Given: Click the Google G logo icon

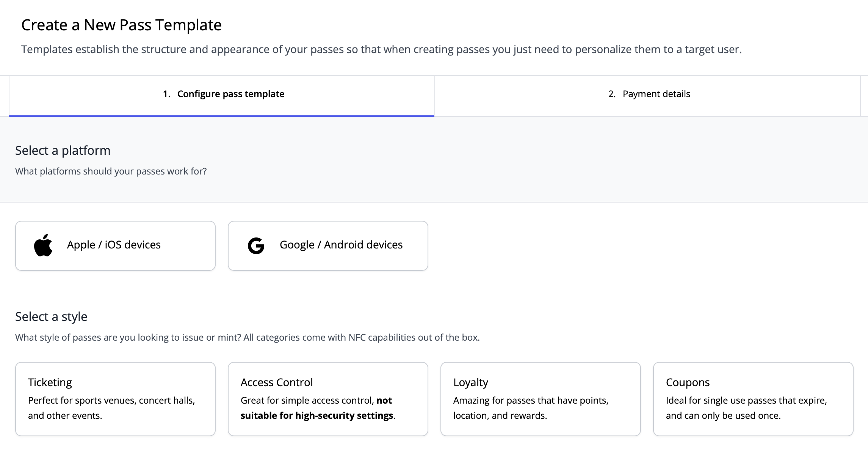Looking at the screenshot, I should click(256, 246).
